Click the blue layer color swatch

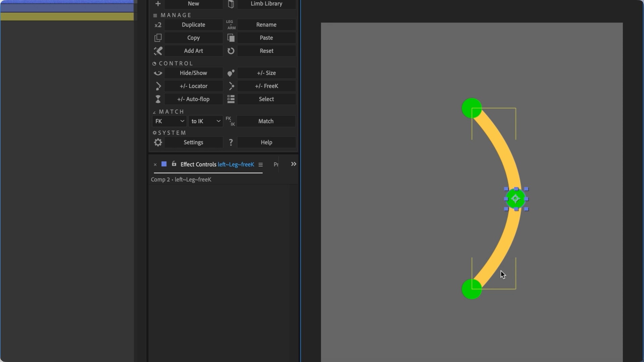[x=164, y=164]
